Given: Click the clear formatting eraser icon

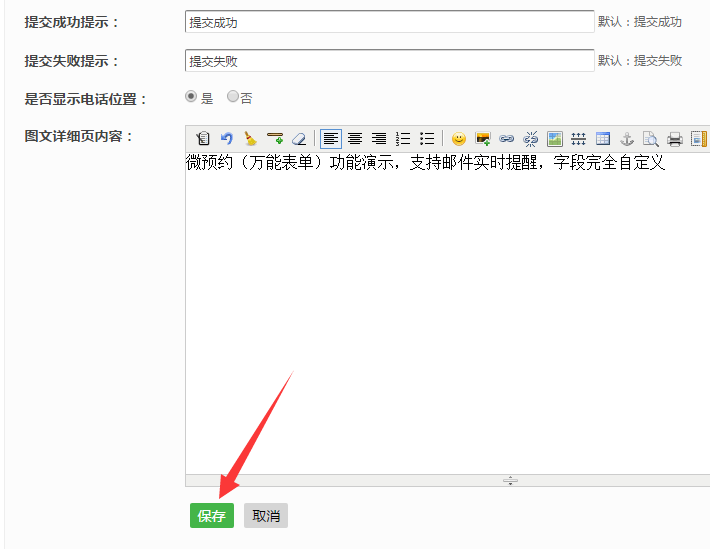Looking at the screenshot, I should click(299, 139).
